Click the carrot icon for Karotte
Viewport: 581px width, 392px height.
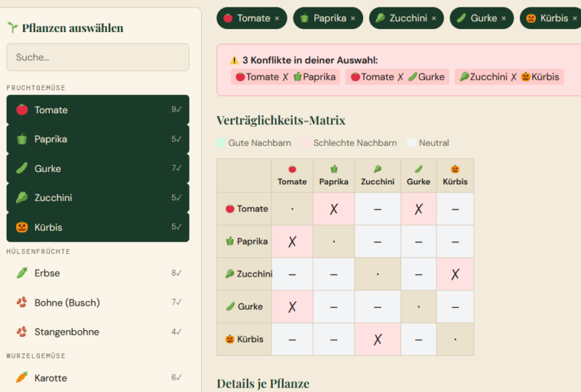pyautogui.click(x=22, y=377)
